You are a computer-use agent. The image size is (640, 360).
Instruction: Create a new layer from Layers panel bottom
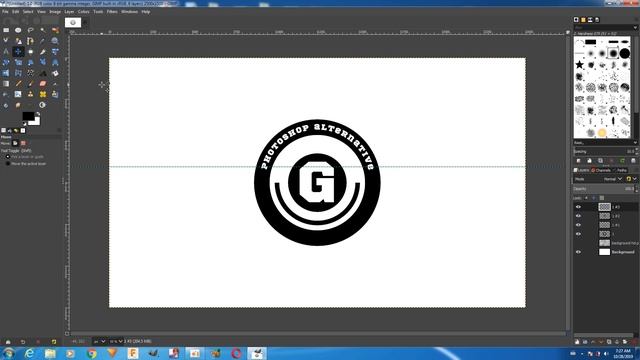577,342
